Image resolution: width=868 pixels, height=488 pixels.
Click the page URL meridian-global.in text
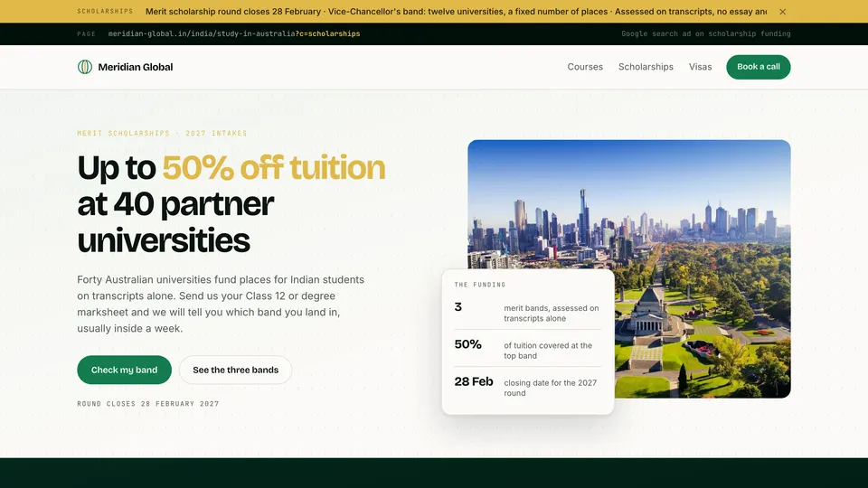coord(202,33)
